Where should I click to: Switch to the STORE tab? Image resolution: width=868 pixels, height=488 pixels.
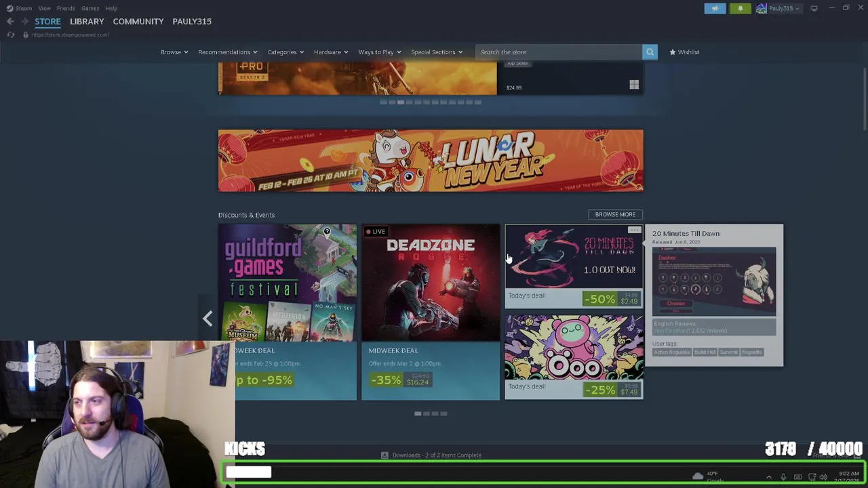pos(47,22)
